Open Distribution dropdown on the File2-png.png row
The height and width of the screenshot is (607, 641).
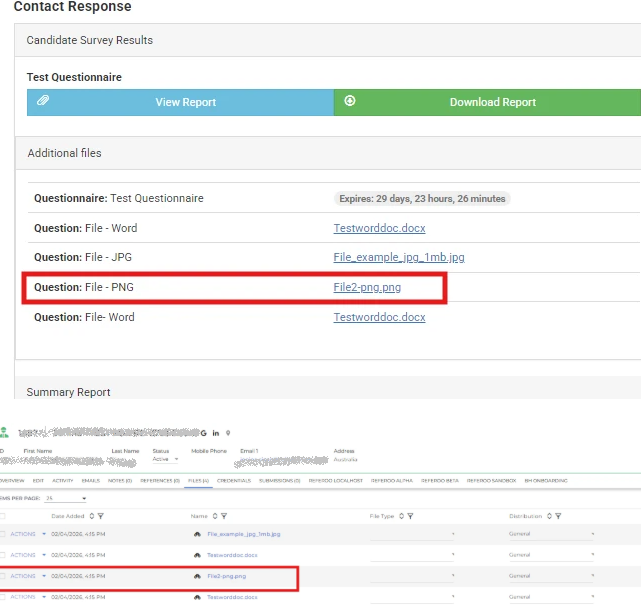point(551,576)
